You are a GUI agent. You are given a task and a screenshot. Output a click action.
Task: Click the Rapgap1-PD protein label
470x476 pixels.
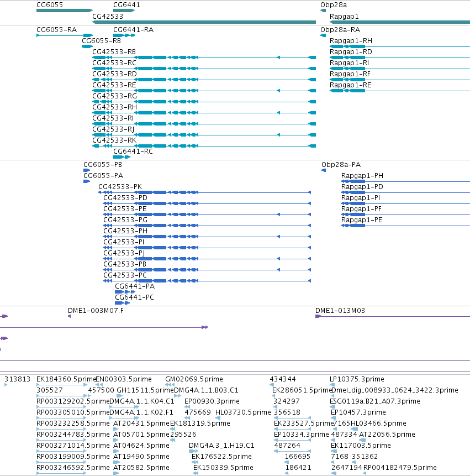tap(362, 187)
